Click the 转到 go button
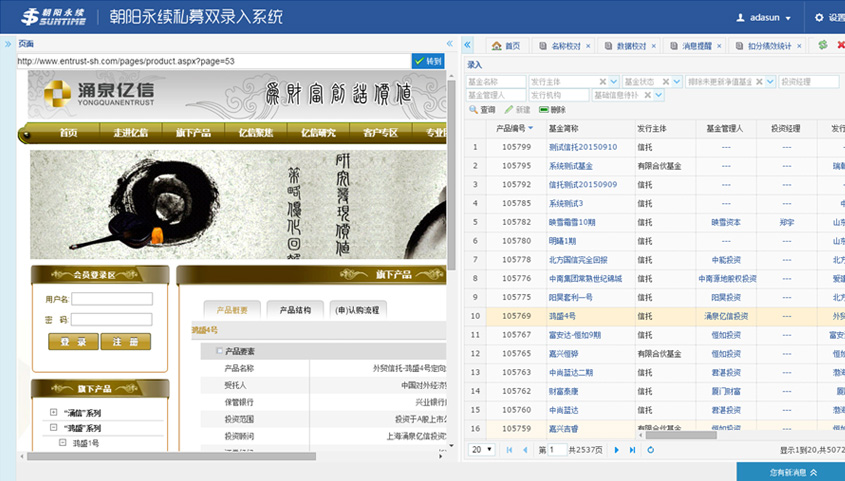The width and height of the screenshot is (845, 481). (428, 61)
